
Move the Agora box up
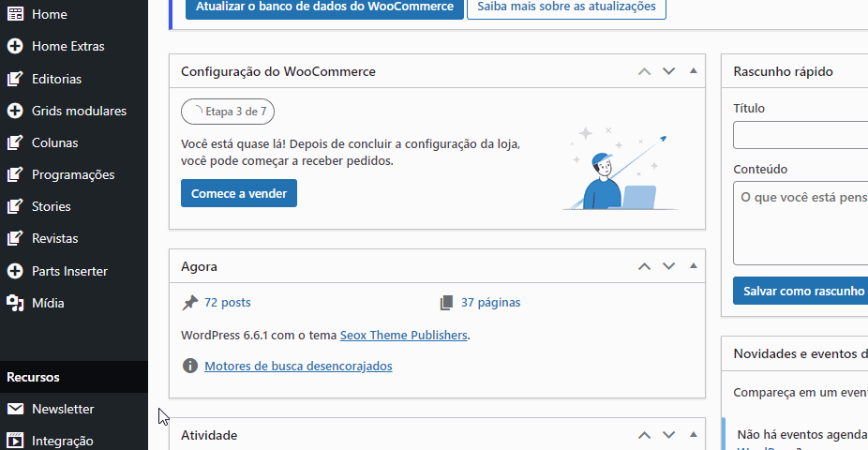click(x=644, y=266)
